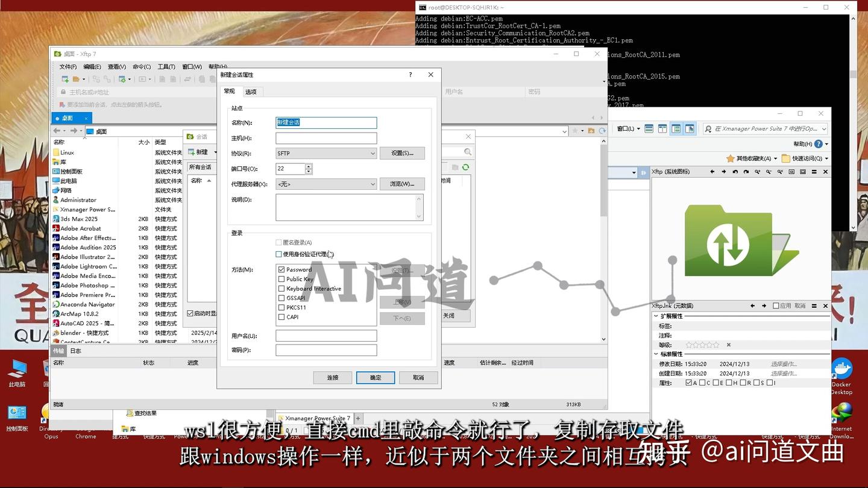Check the Public Key method checkbox
The height and width of the screenshot is (488, 868).
[281, 279]
